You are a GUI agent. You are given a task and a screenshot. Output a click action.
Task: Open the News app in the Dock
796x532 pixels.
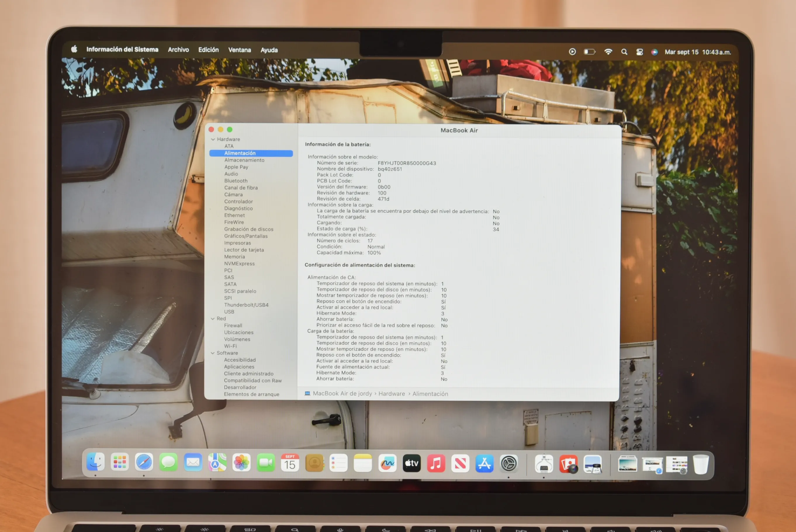coord(460,464)
